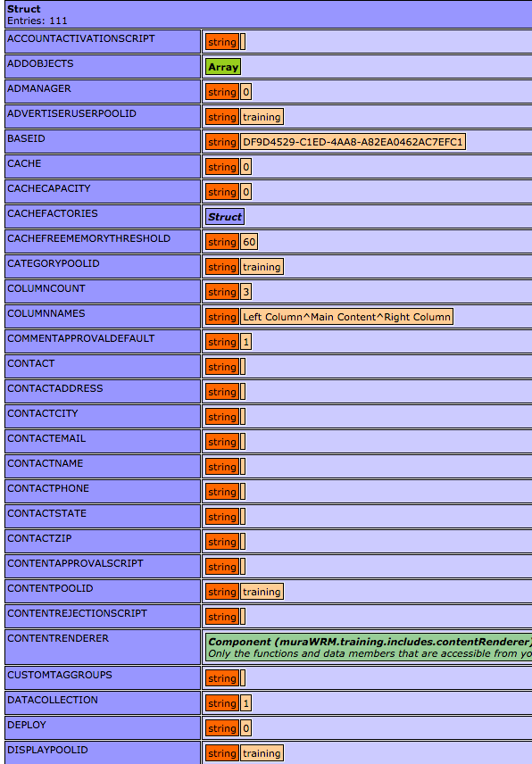Click the COLUMNNAMES value text
The height and width of the screenshot is (764, 532).
(x=346, y=317)
